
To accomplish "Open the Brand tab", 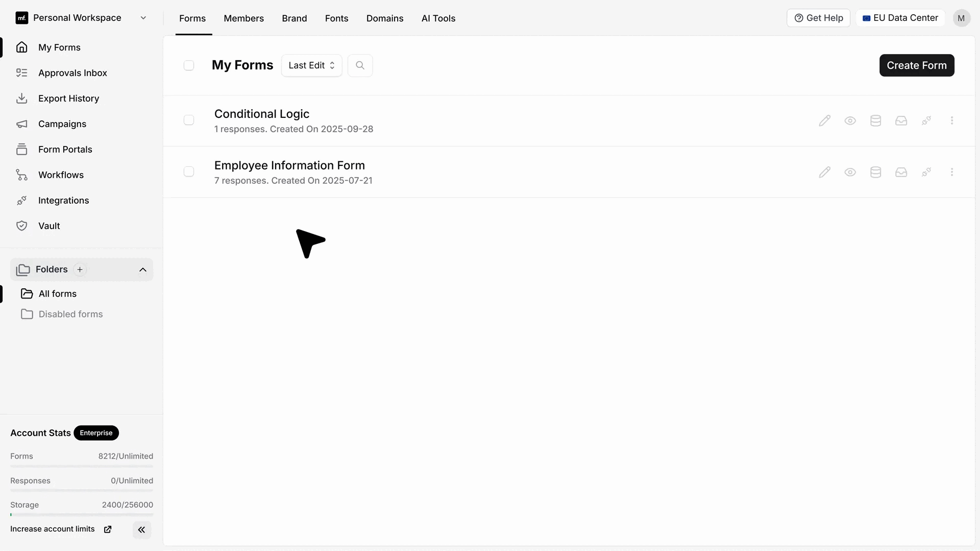I will 295,18.
